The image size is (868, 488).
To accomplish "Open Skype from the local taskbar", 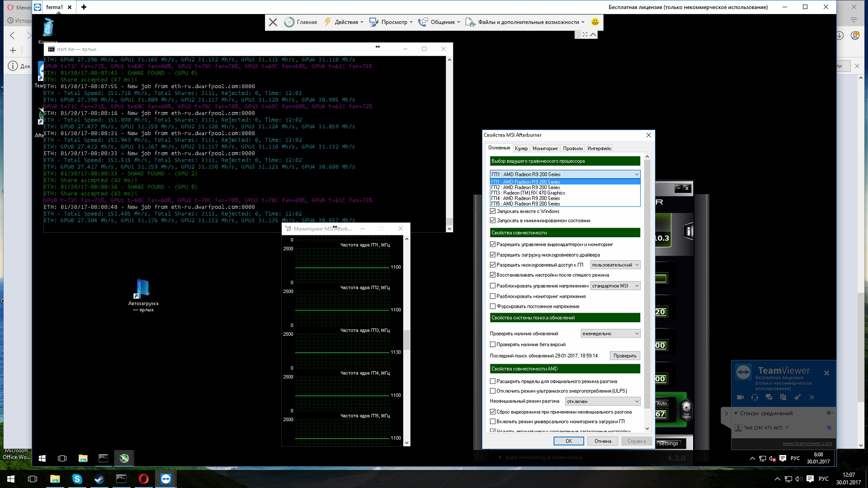I will [x=77, y=479].
